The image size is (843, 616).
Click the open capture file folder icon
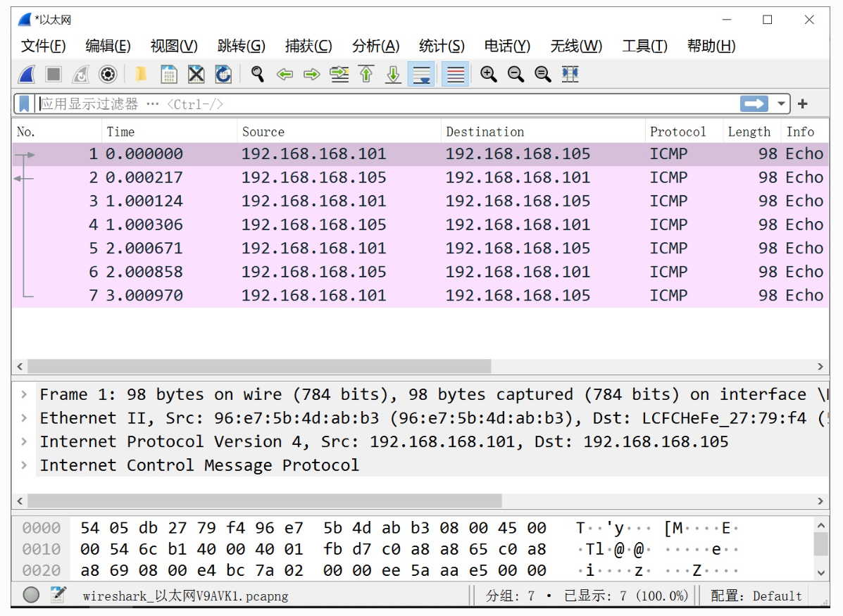[141, 75]
